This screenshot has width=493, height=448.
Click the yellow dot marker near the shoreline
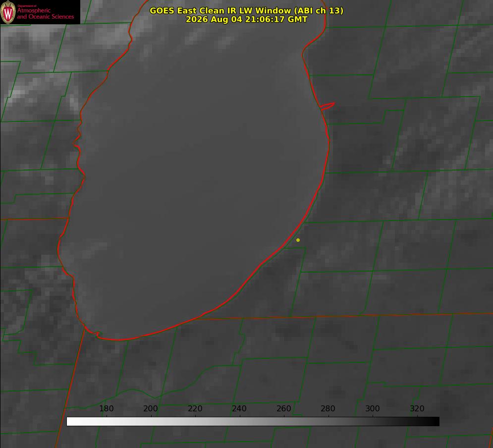coord(298,240)
